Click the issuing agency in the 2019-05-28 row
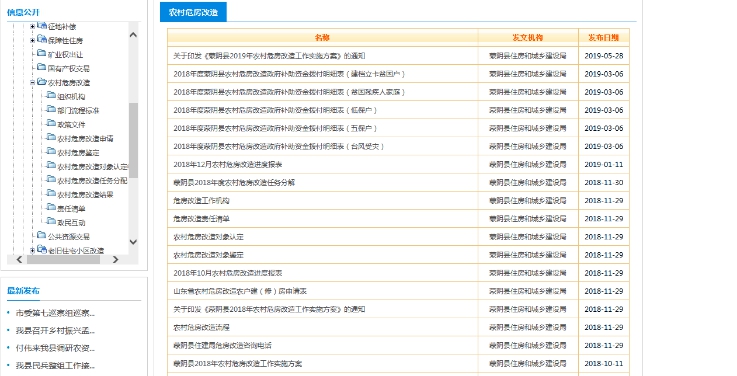The image size is (737, 376). (527, 56)
